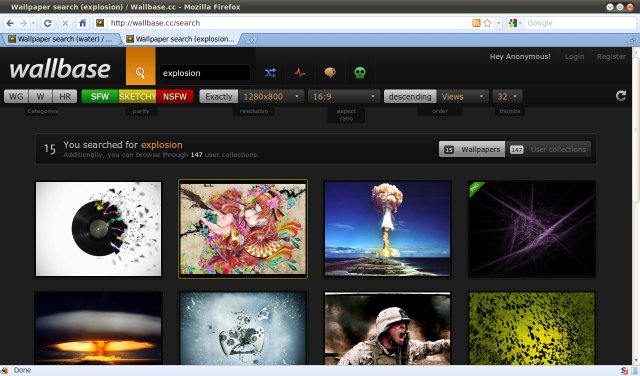Toggle the SKETCHY purity filter
The height and width of the screenshot is (376, 640).
(137, 96)
